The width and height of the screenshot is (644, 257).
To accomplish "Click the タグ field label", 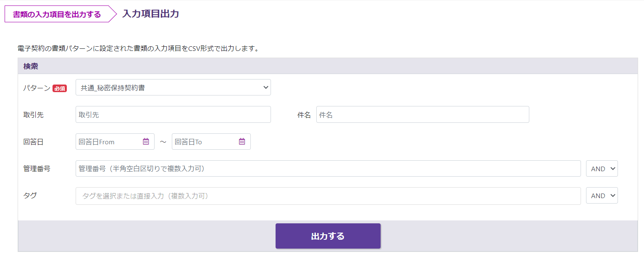I will coord(30,195).
